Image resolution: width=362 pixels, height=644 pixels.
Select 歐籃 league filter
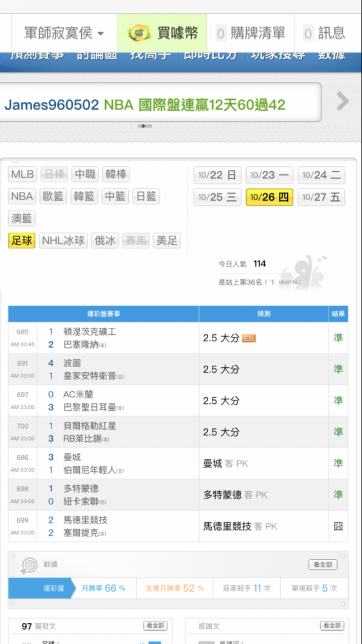(53, 196)
